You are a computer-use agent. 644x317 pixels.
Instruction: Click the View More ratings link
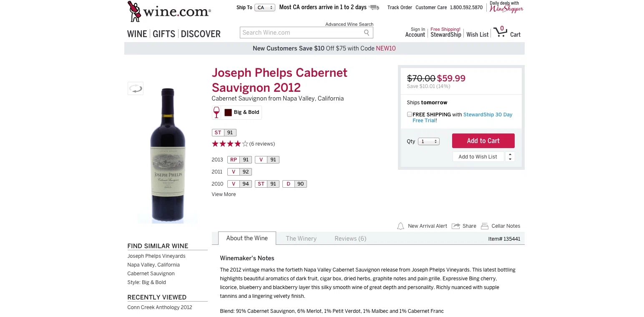(x=224, y=194)
